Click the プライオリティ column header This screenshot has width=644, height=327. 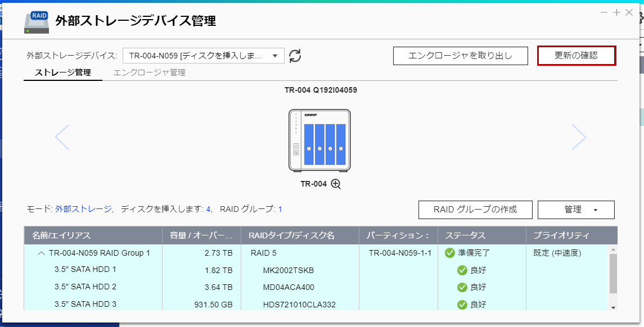tap(571, 235)
